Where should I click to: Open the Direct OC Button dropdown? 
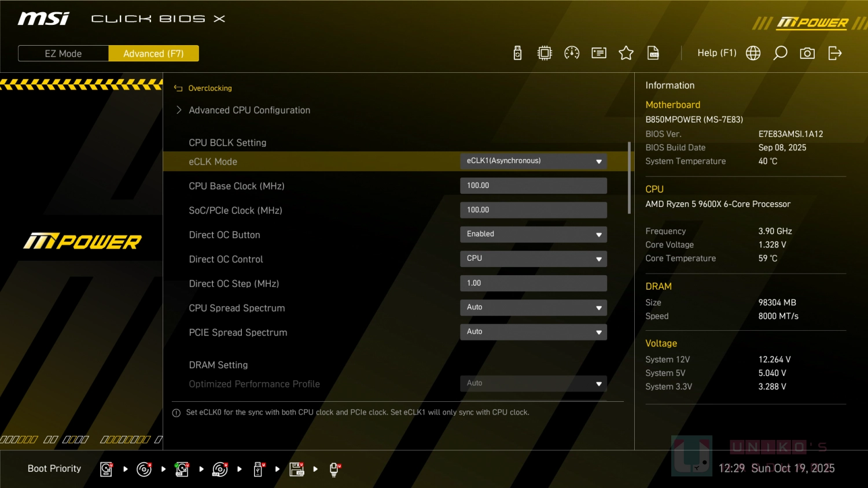click(533, 234)
